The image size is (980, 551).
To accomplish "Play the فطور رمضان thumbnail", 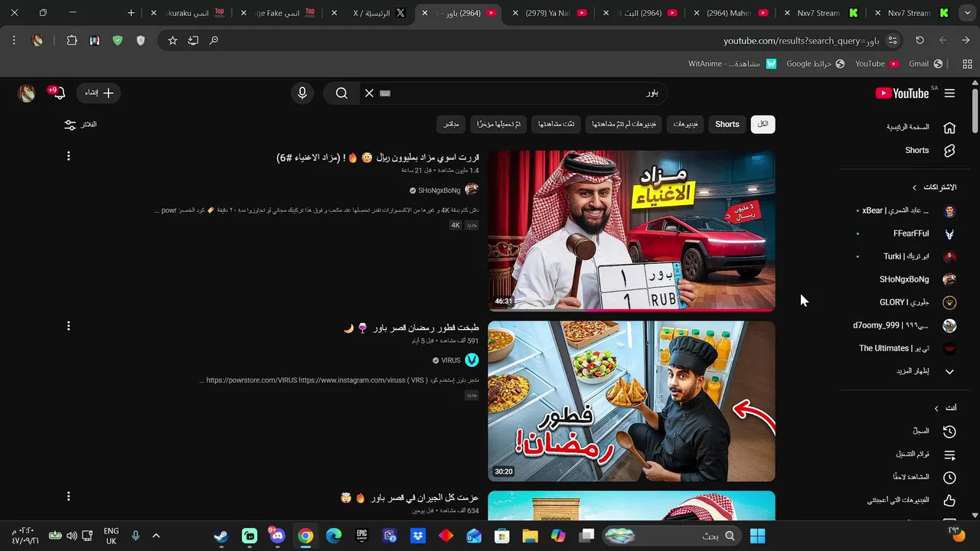I will pos(632,401).
